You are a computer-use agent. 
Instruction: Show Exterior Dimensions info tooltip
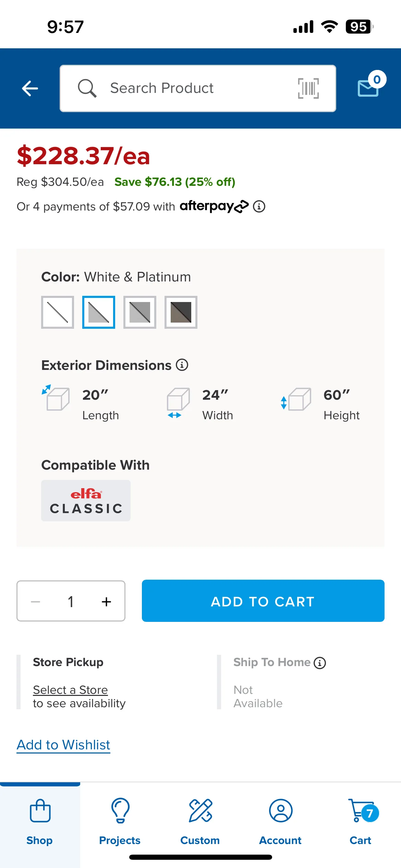pyautogui.click(x=182, y=365)
